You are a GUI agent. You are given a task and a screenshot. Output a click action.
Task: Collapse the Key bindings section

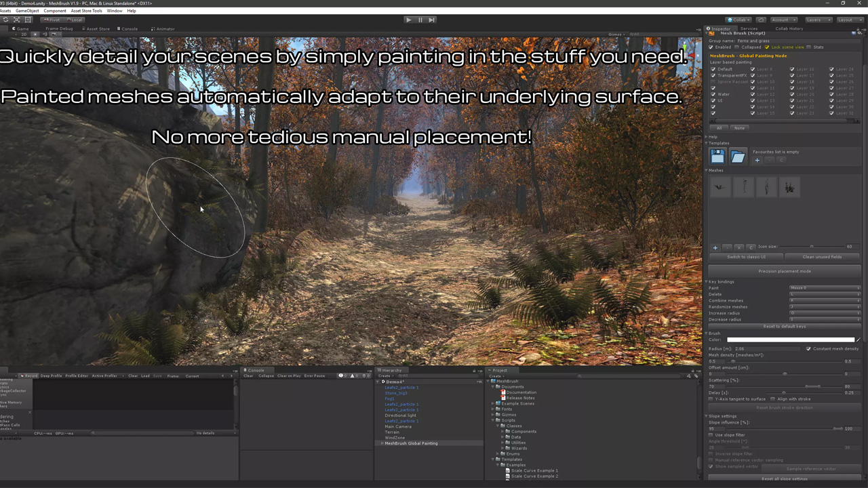coord(707,282)
